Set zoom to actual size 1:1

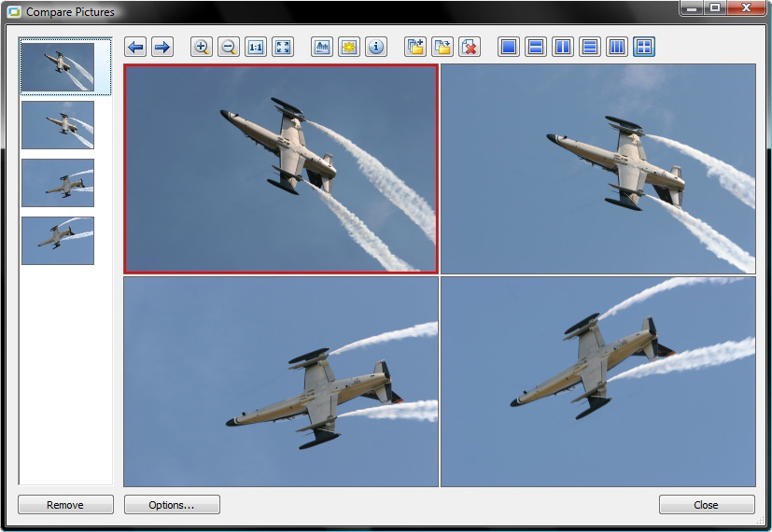coord(256,47)
